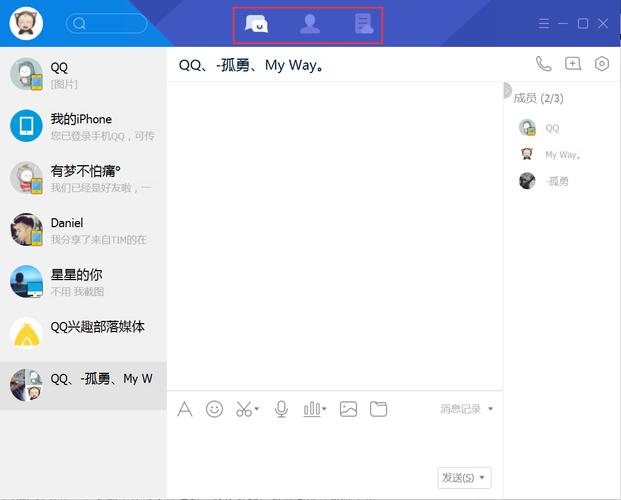
Task: Open the 我的iPhone conversation
Action: (x=83, y=126)
